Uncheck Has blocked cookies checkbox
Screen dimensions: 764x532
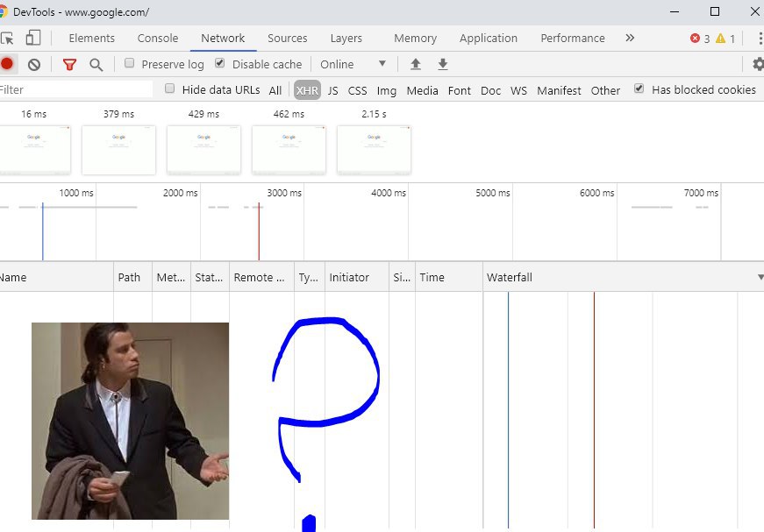[x=639, y=89]
